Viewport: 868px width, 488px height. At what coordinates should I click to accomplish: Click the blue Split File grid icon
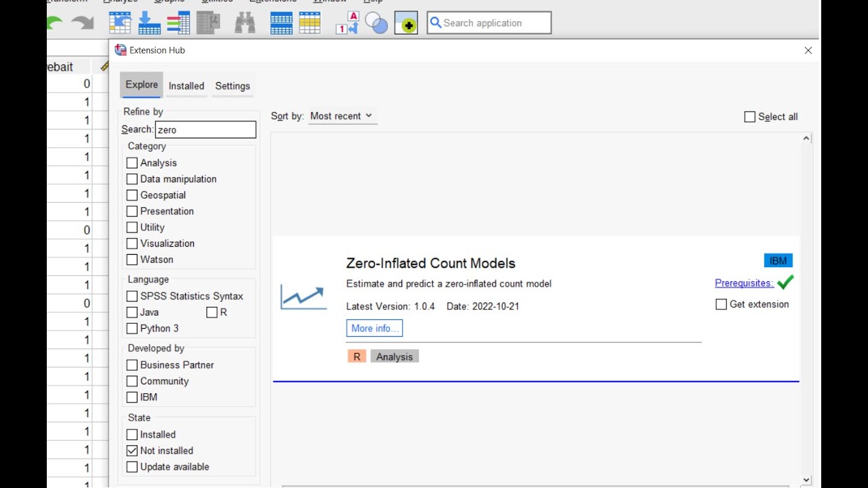(281, 22)
